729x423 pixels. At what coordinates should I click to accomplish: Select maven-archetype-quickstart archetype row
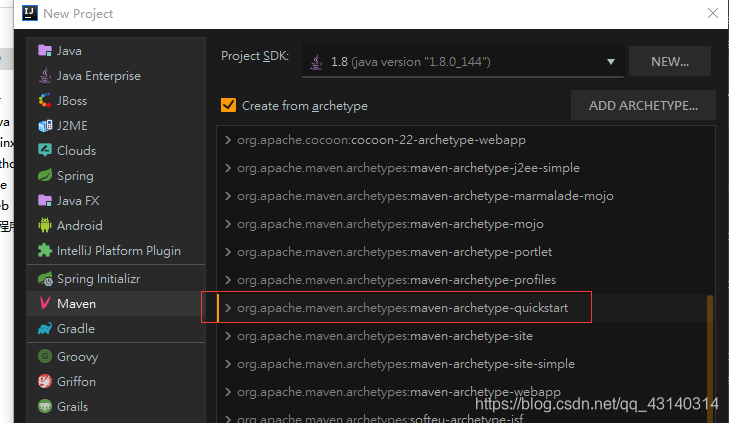[465, 308]
